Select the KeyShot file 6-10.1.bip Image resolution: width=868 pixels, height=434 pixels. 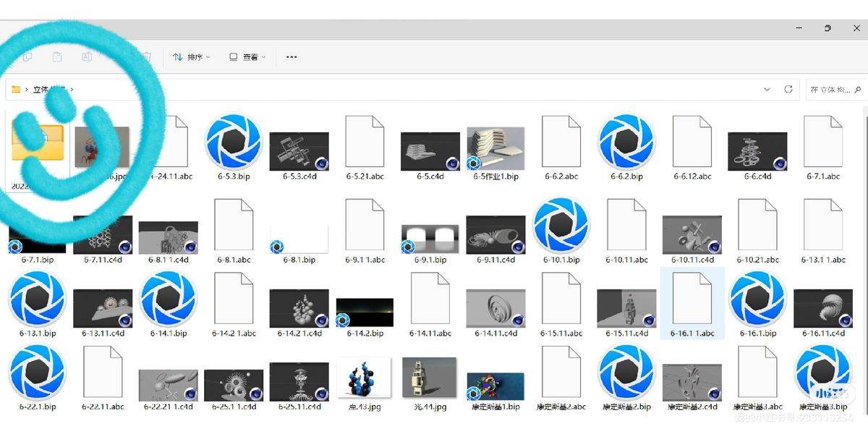(x=561, y=231)
